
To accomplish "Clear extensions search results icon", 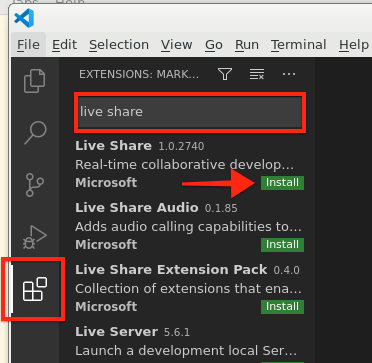I will [257, 74].
